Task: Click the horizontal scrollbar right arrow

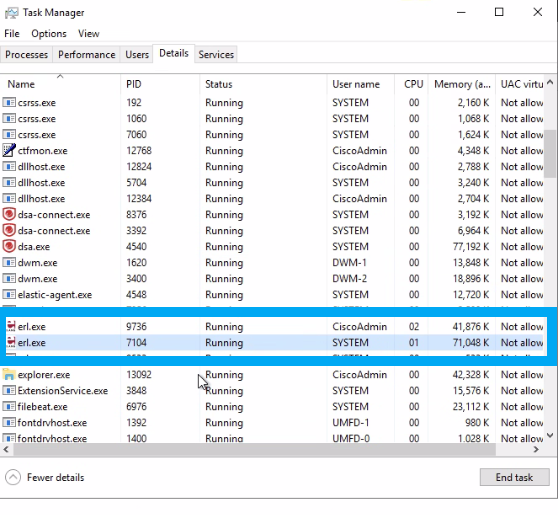Action: click(x=536, y=450)
